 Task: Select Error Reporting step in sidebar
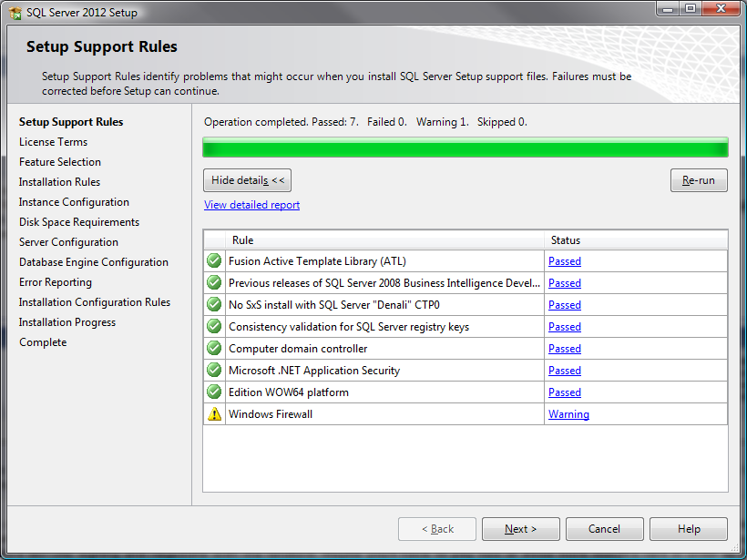pyautogui.click(x=56, y=282)
